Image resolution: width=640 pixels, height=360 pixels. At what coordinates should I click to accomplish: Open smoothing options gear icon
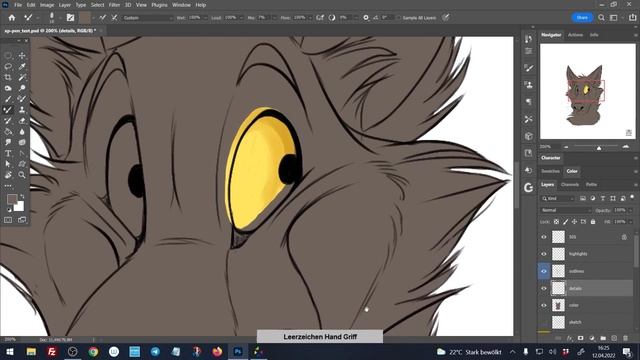coord(366,18)
